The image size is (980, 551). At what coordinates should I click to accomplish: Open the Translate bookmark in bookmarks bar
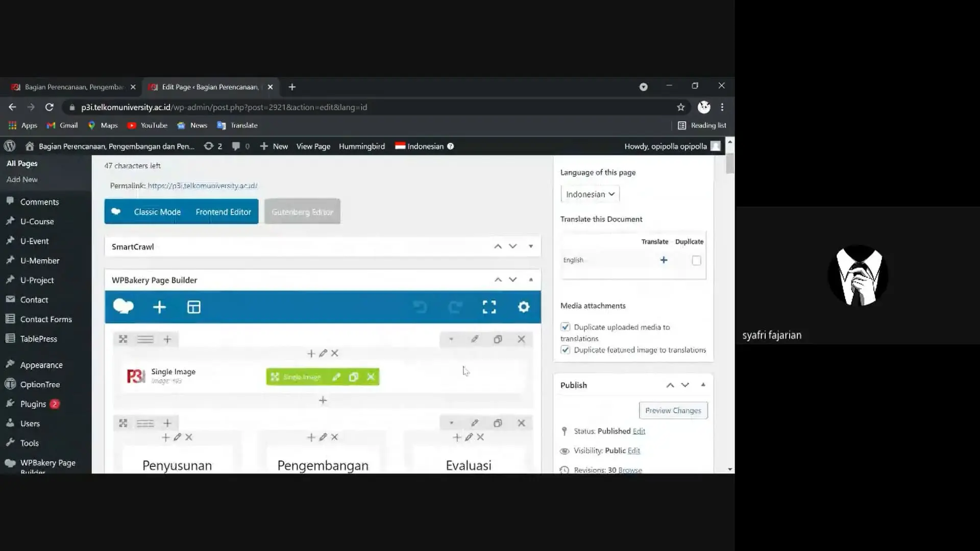pos(237,126)
